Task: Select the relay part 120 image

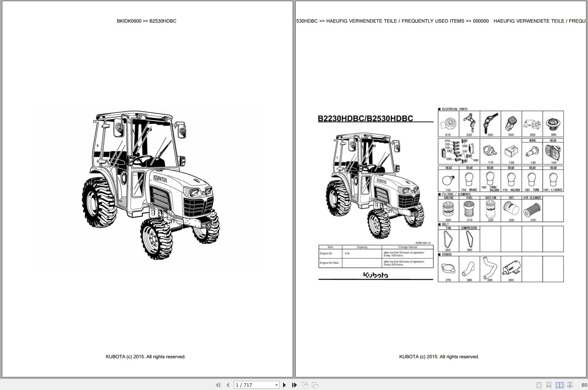Action: (511, 151)
